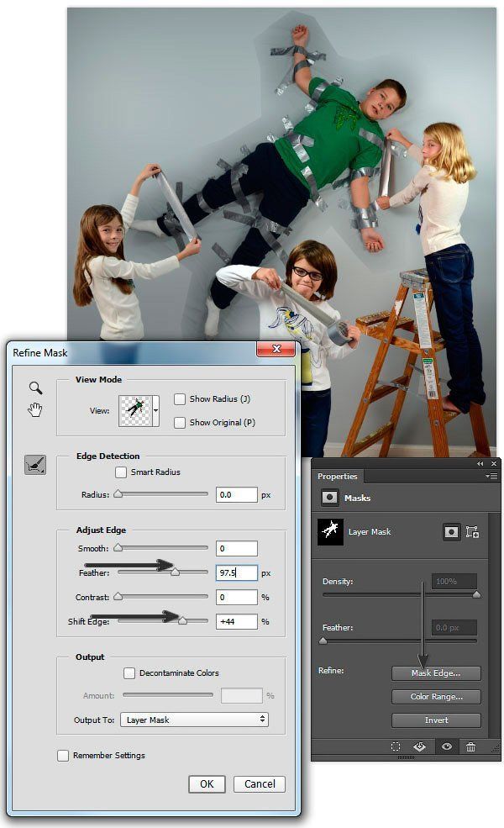This screenshot has width=504, height=828.
Task: Click the Properties Feather slider handle
Action: (323, 641)
